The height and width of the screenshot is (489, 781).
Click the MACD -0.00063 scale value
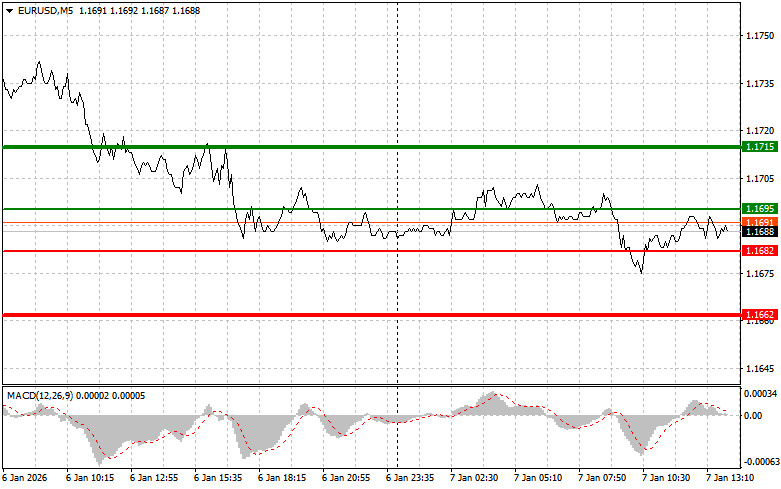point(760,462)
